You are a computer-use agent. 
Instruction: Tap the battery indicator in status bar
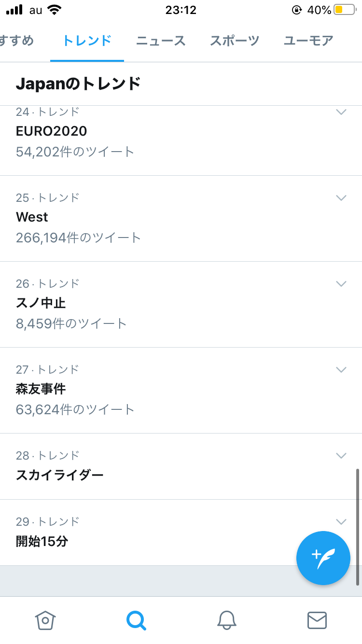pos(345,10)
